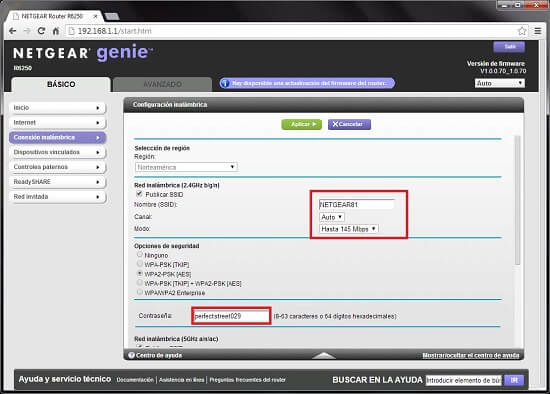Click the Cancelar button
Viewport: 550px width, 394px height.
(349, 124)
